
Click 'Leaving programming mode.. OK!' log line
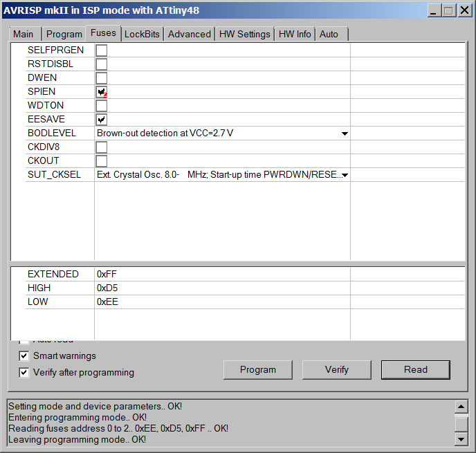tap(77, 440)
